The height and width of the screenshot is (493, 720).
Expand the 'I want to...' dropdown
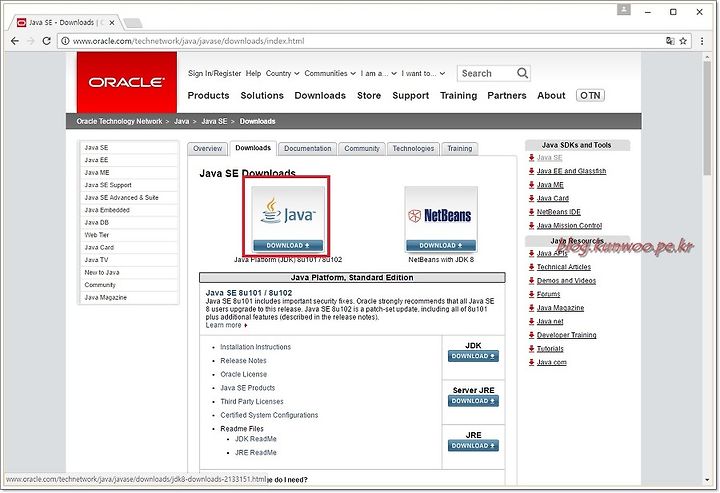(423, 73)
